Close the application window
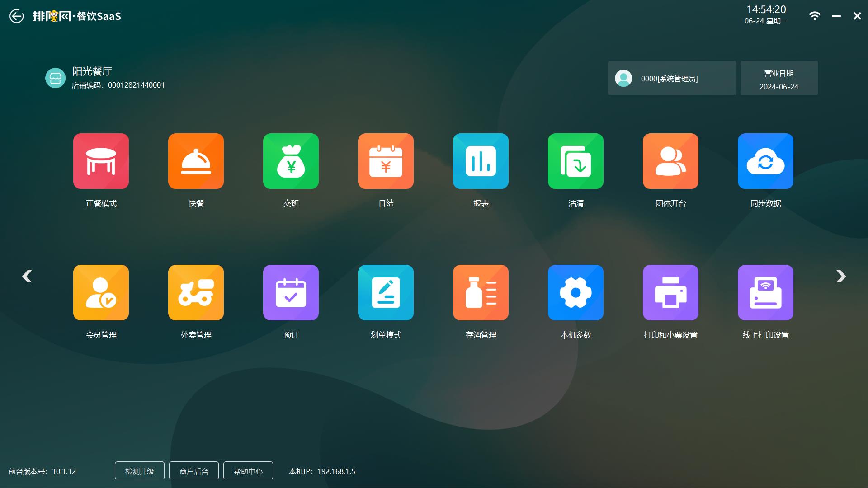Image resolution: width=868 pixels, height=488 pixels. tap(857, 16)
